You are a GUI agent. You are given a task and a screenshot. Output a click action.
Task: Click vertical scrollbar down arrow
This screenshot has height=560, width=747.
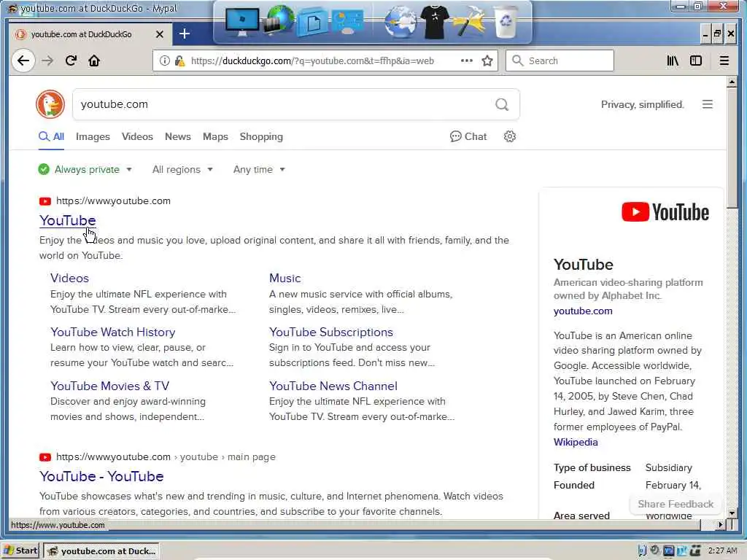pyautogui.click(x=732, y=513)
